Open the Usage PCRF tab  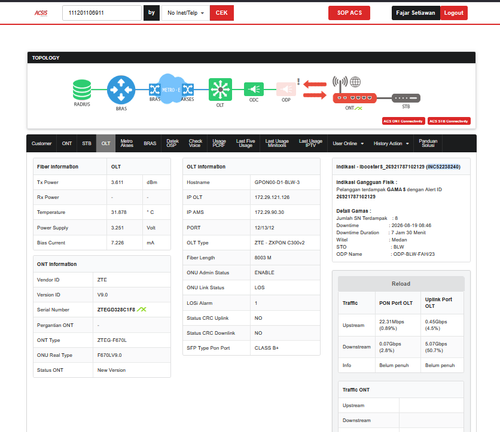click(219, 143)
